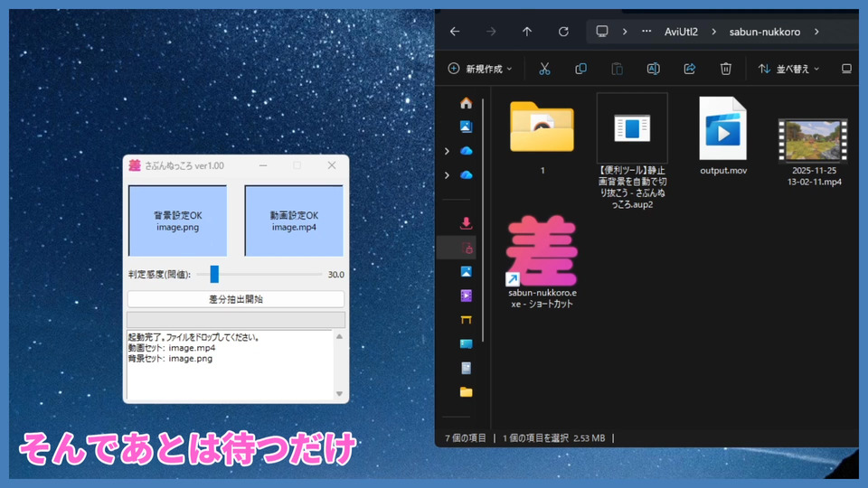The image size is (868, 488).
Task: Open the teal drive sidebar shortcut
Action: point(467,343)
